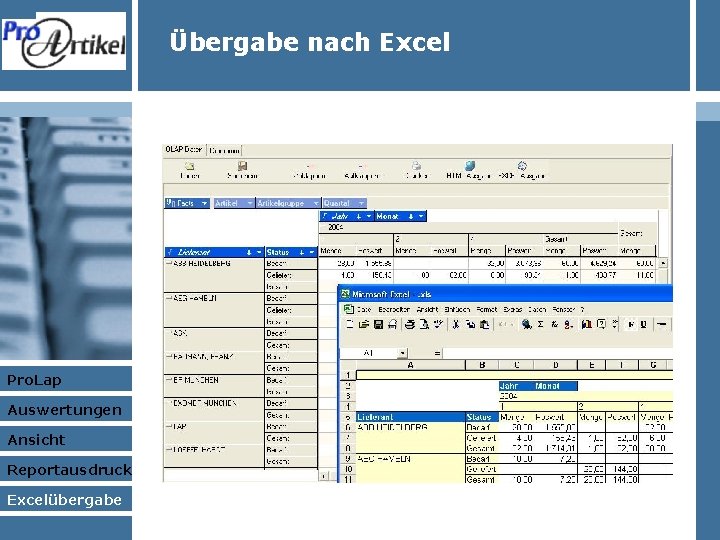Viewport: 720px width, 540px height.
Task: Click the Drucken printer icon in OLAP toolbar
Action: coord(416,166)
